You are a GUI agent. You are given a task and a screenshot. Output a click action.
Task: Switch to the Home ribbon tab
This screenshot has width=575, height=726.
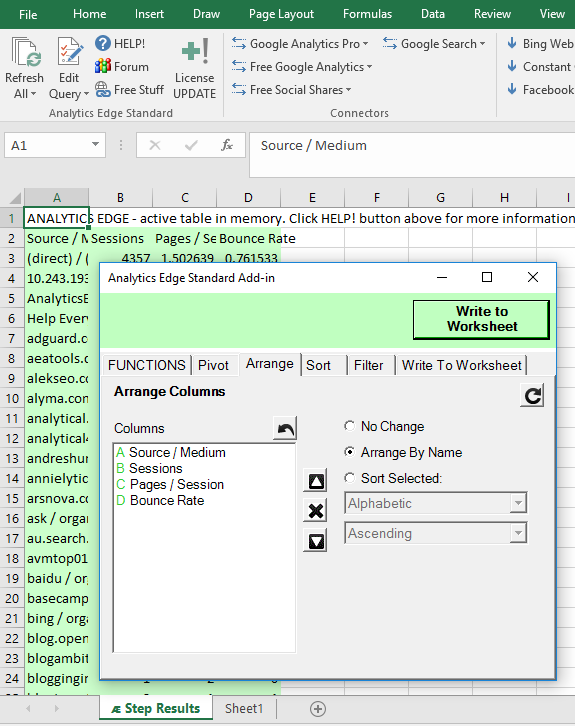(x=89, y=14)
